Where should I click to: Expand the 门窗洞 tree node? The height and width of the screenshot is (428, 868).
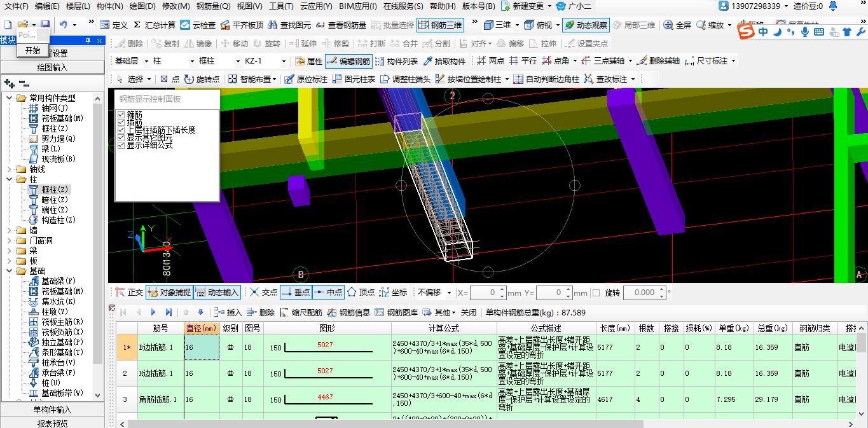[x=9, y=240]
